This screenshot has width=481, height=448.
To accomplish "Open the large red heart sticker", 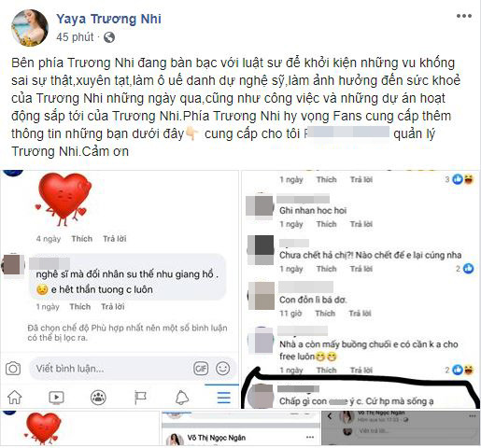I will point(64,199).
